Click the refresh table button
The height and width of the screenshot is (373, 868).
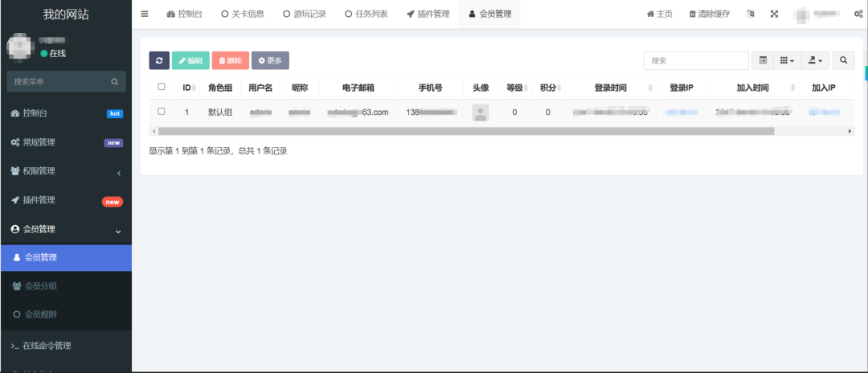point(159,60)
